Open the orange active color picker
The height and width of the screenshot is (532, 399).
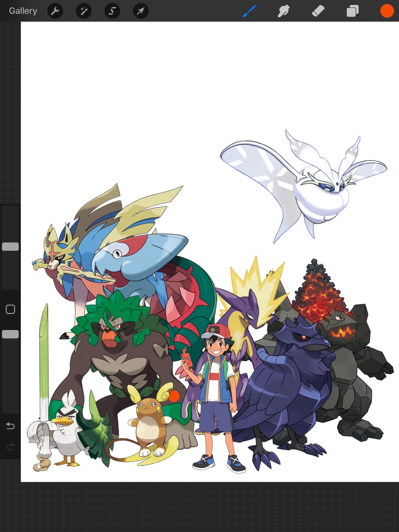pos(387,11)
